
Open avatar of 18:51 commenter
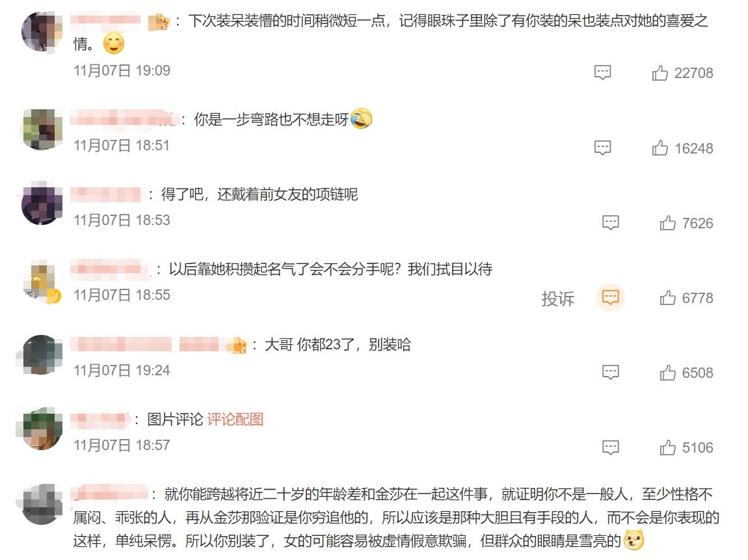[42, 129]
